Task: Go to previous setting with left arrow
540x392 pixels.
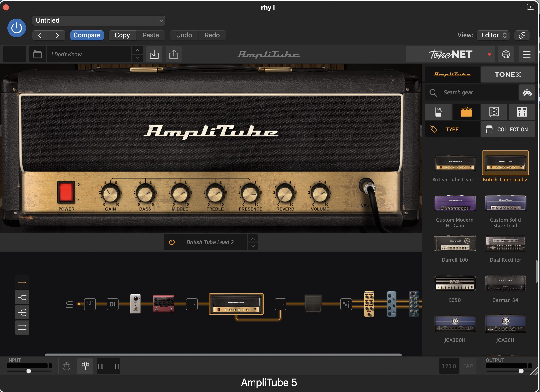Action: [40, 35]
